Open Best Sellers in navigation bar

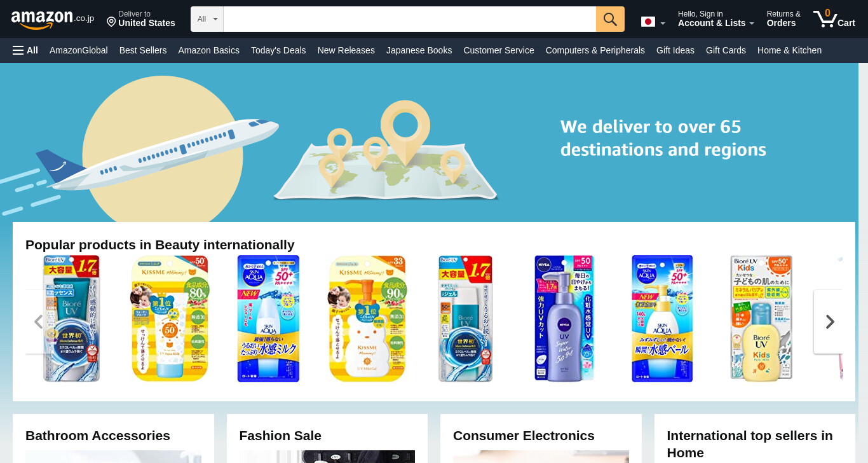(143, 50)
